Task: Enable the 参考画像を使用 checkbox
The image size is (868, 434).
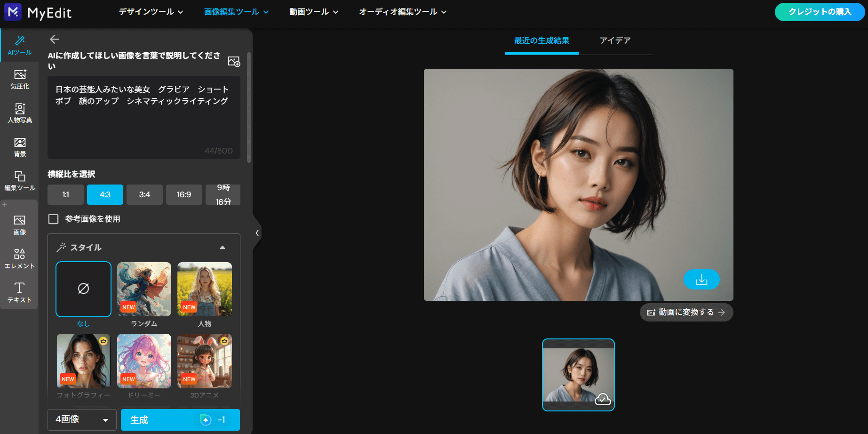Action: coord(54,219)
